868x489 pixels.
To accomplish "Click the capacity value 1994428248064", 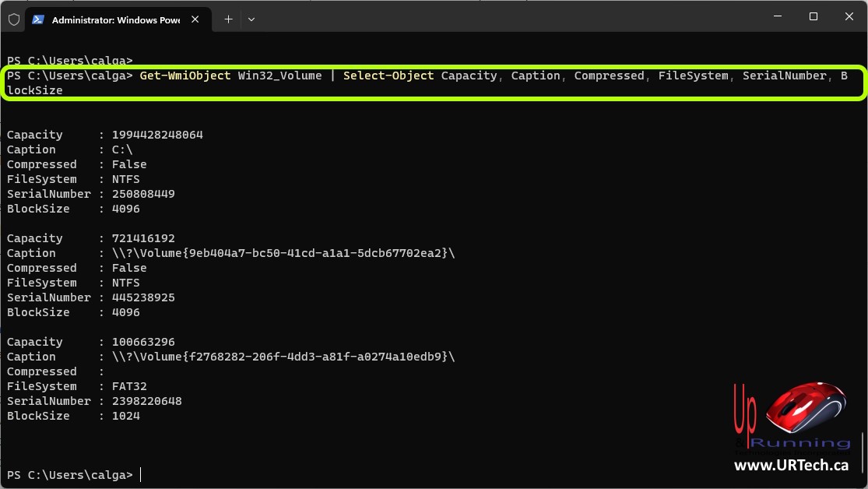I will click(x=157, y=135).
